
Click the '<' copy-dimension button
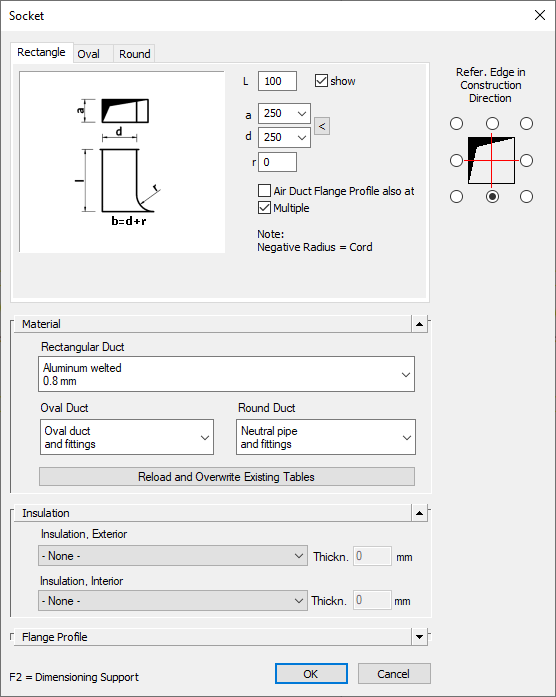point(322,126)
